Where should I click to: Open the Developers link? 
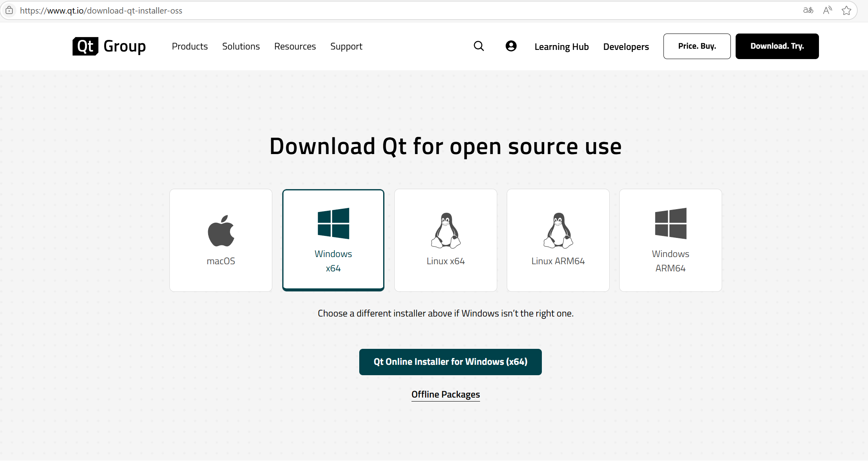pos(626,47)
